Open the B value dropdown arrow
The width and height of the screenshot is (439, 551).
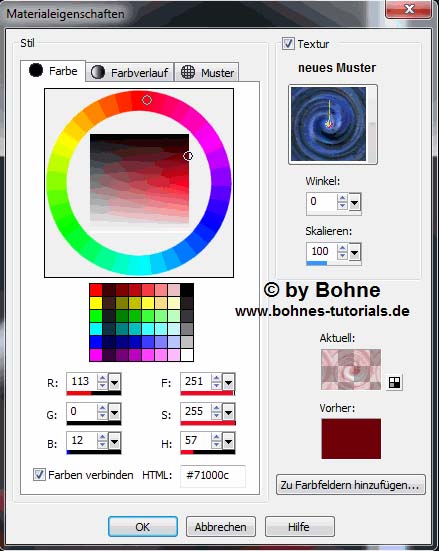pyautogui.click(x=115, y=441)
